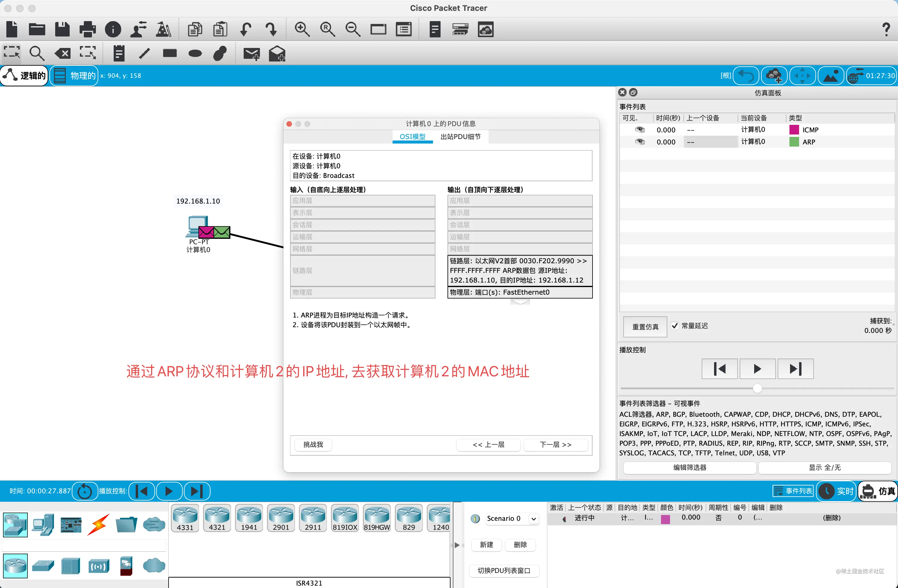898x588 pixels.
Task: Switch to 仿真 simulation mode
Action: [x=878, y=491]
